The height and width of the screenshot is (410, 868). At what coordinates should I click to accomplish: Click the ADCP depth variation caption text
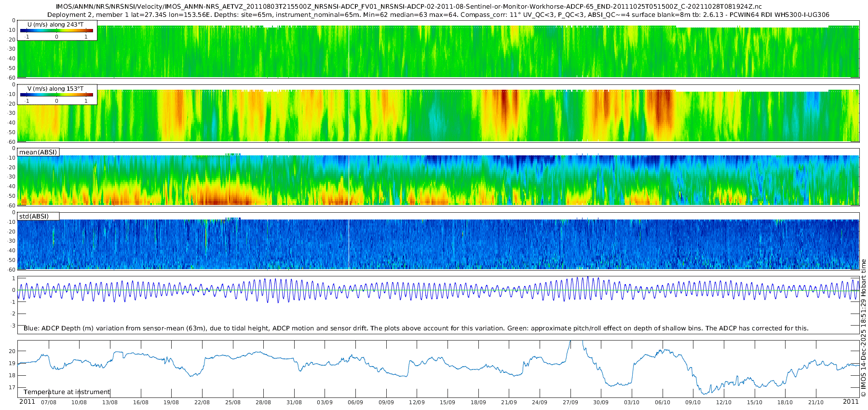click(416, 328)
